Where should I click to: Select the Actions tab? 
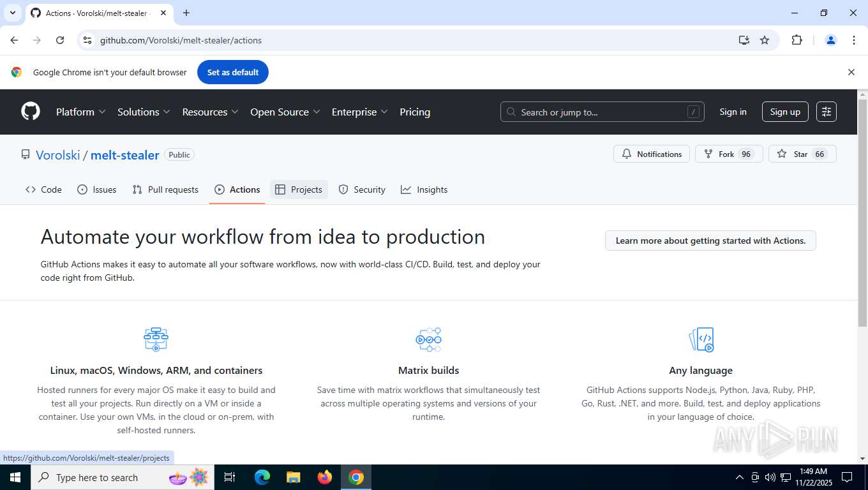coord(237,189)
